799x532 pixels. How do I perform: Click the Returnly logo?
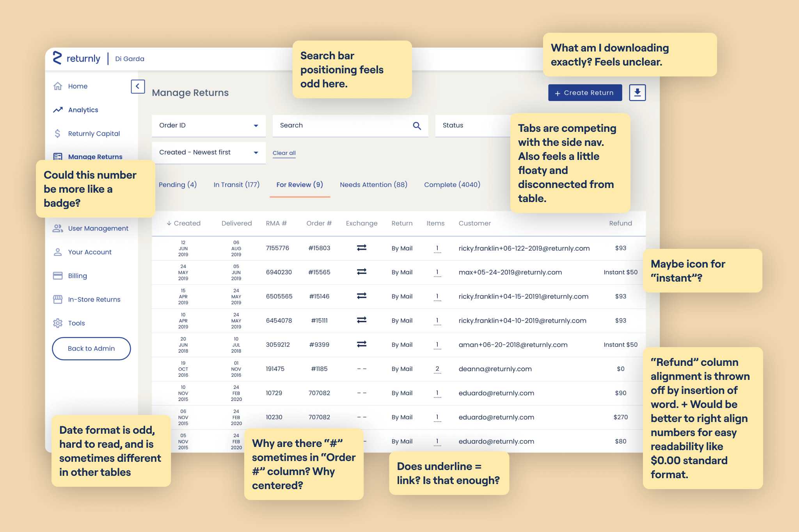click(x=76, y=59)
